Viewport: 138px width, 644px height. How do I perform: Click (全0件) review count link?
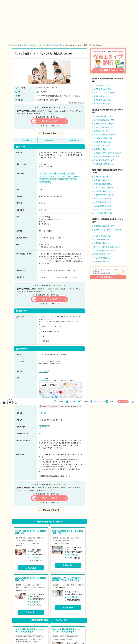pyautogui.click(x=58, y=361)
